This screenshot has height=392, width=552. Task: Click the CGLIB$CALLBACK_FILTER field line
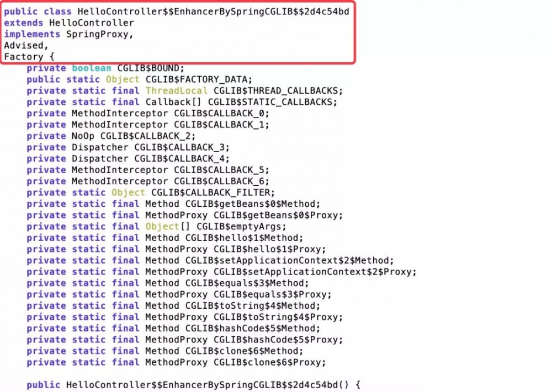(151, 192)
